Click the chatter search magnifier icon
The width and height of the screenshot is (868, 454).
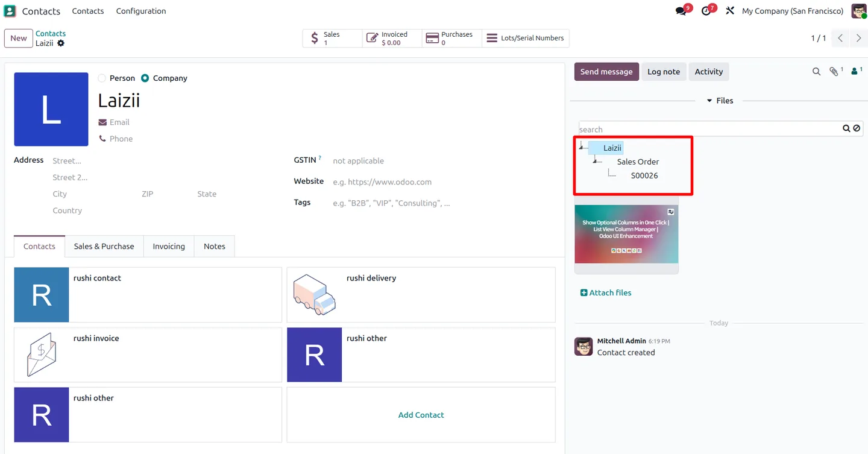[816, 72]
